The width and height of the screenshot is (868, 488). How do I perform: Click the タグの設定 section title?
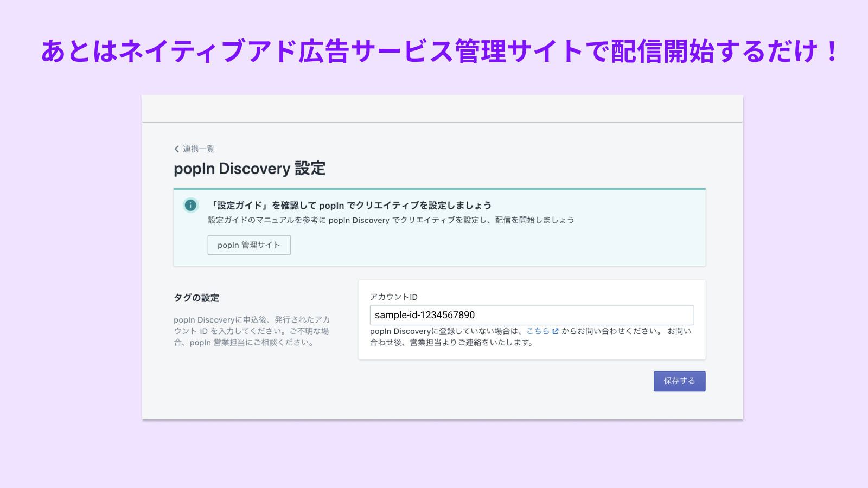[x=196, y=298]
